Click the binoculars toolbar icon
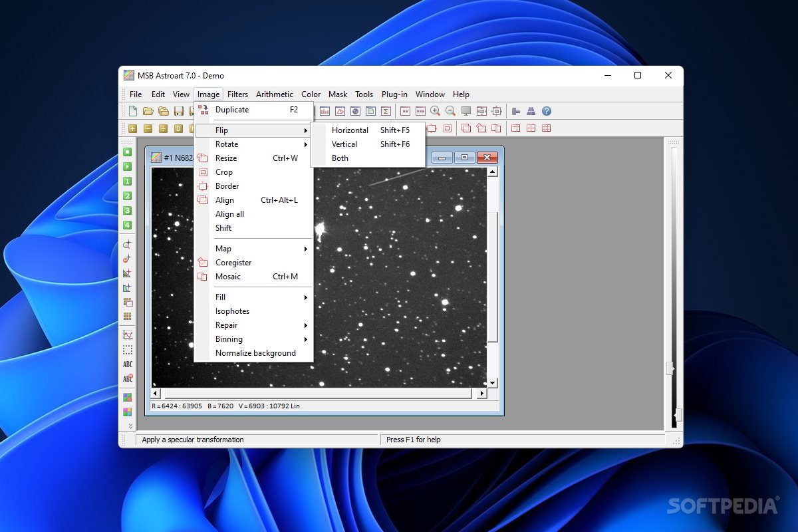 coord(531,111)
